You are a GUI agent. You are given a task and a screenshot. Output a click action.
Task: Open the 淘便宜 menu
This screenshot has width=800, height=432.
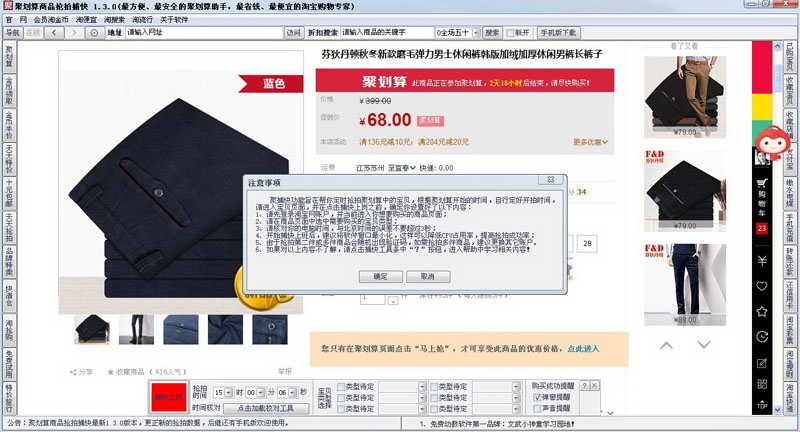[86, 19]
